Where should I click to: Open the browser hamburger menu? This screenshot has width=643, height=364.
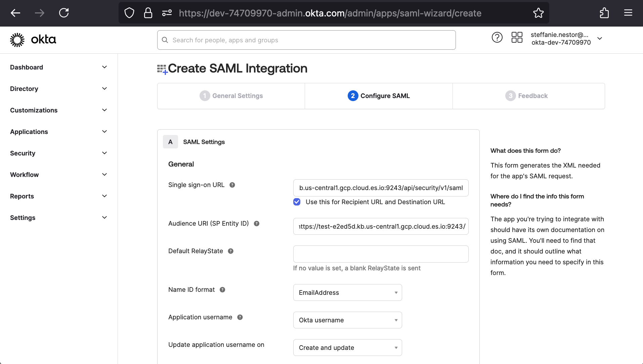tap(628, 13)
